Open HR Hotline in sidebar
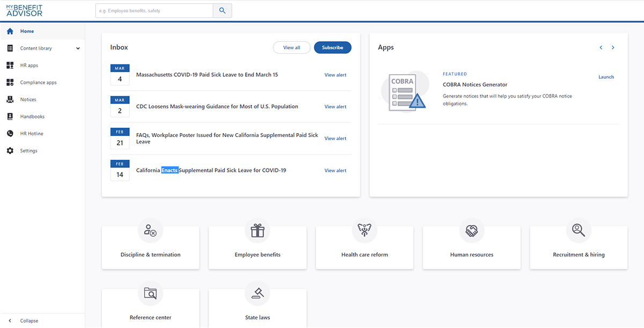The width and height of the screenshot is (644, 328). [32, 134]
